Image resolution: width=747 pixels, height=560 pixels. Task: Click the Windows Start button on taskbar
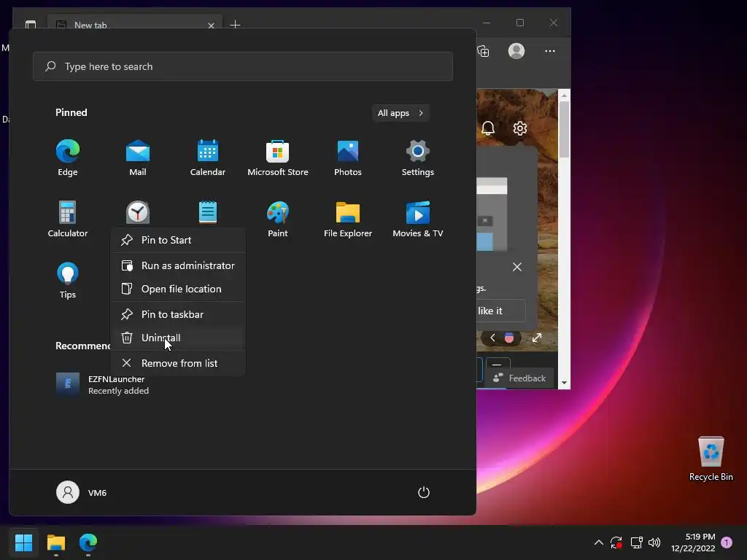click(x=23, y=542)
